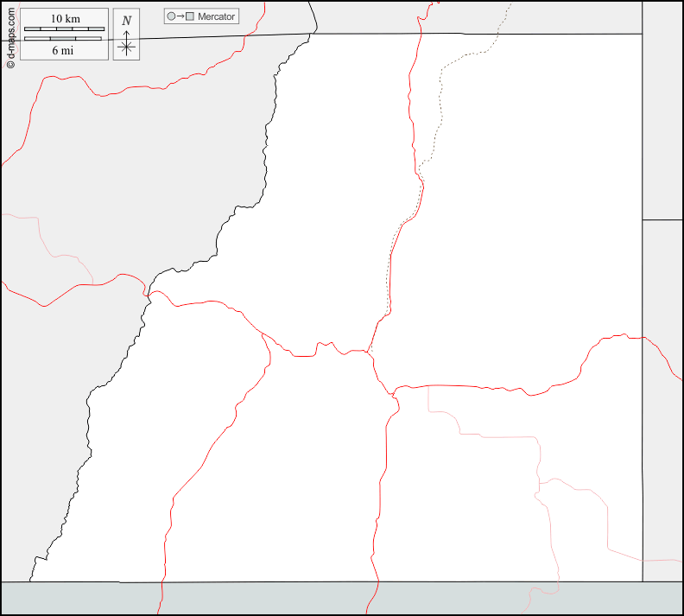Click the gray-blue band along the bottom
Screen dimensions: 684x616
click(x=259, y=598)
